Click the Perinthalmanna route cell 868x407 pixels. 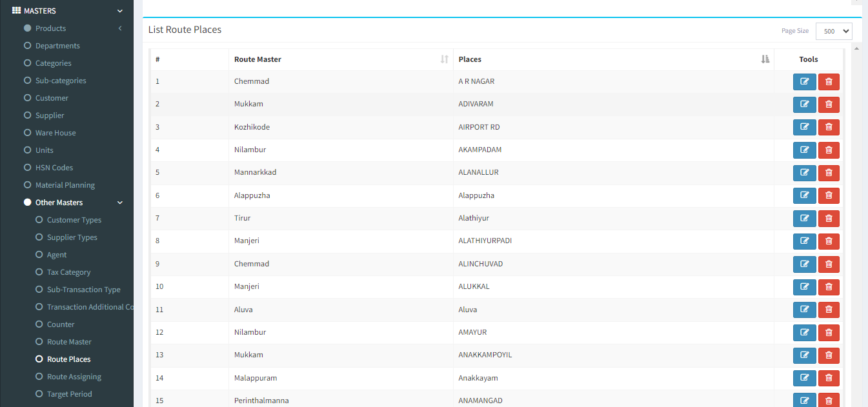point(341,401)
